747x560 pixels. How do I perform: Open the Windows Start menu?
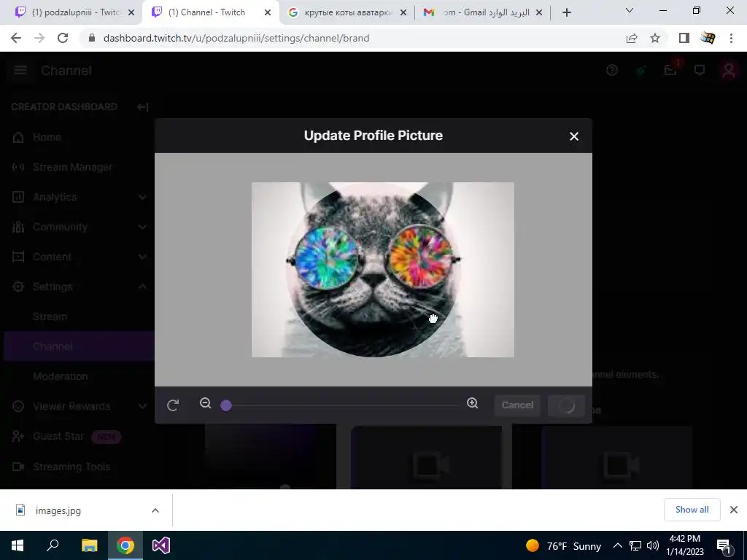coord(18,545)
